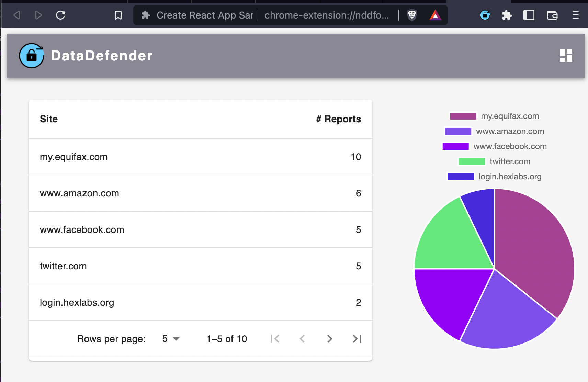Click the lavender amazon pie slice
The height and width of the screenshot is (382, 588).
[x=505, y=316]
